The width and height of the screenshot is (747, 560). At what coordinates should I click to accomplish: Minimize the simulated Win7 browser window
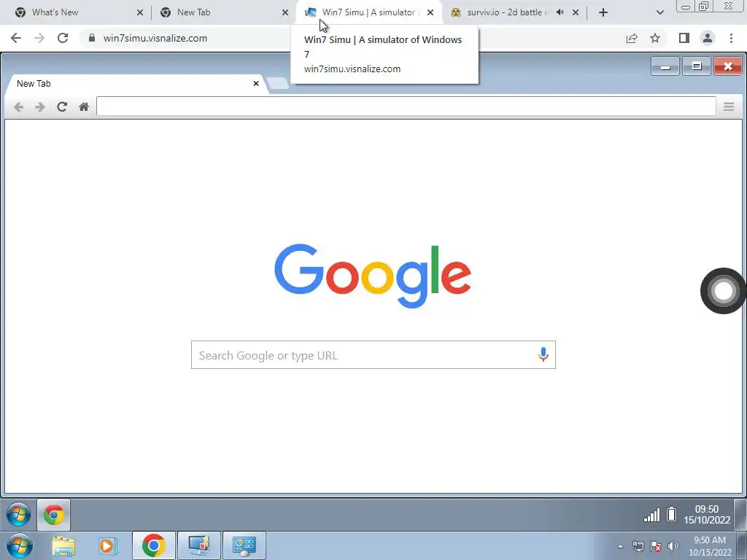pos(665,66)
